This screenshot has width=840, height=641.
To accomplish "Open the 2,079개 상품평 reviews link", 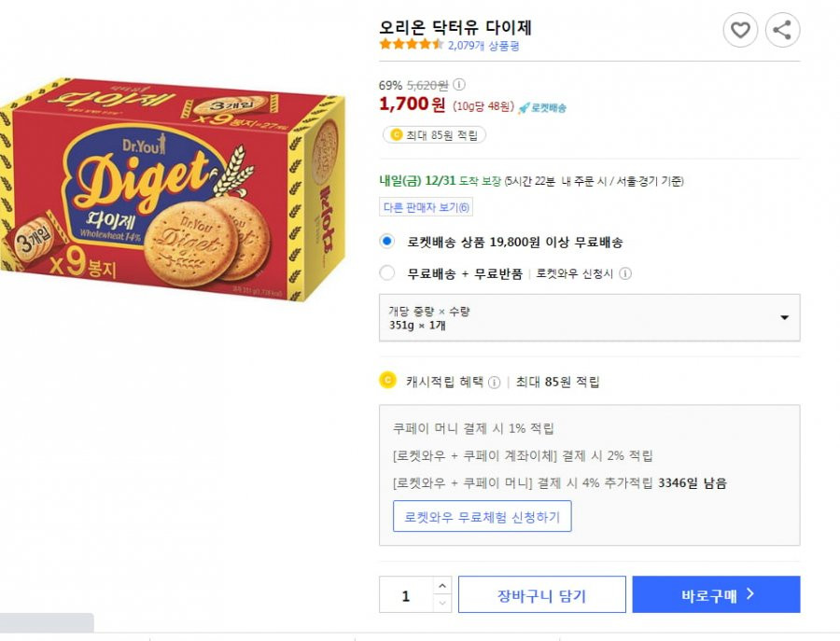I will click(483, 46).
